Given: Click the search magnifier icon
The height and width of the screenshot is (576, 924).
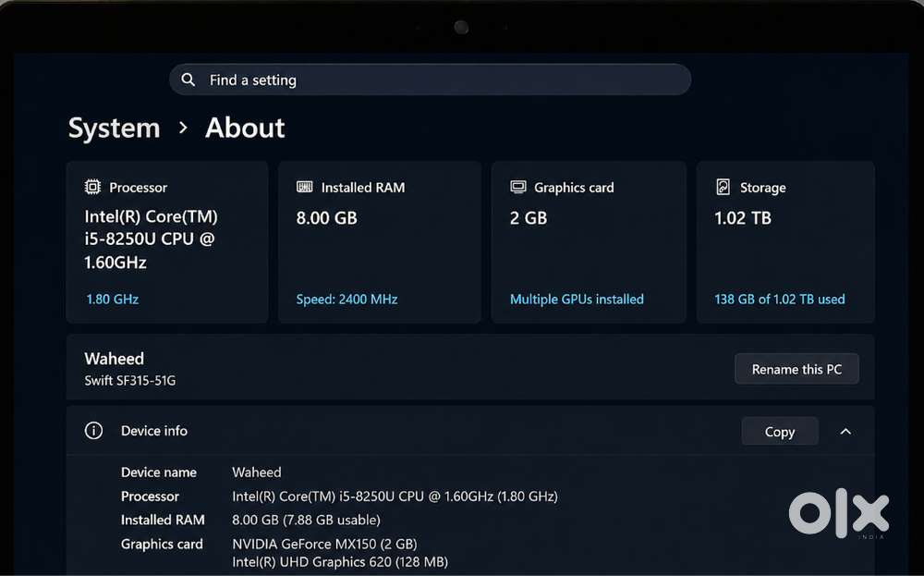Looking at the screenshot, I should (x=188, y=80).
